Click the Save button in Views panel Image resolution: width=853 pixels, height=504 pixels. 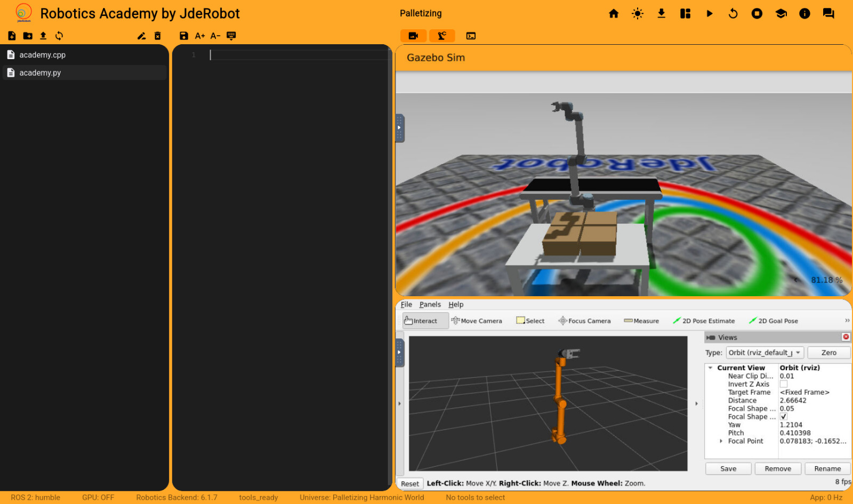click(728, 469)
